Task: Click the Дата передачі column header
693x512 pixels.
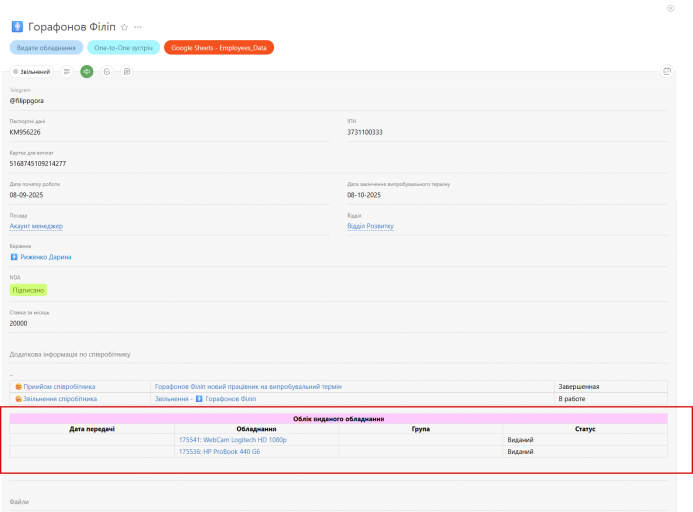Action: tap(92, 429)
